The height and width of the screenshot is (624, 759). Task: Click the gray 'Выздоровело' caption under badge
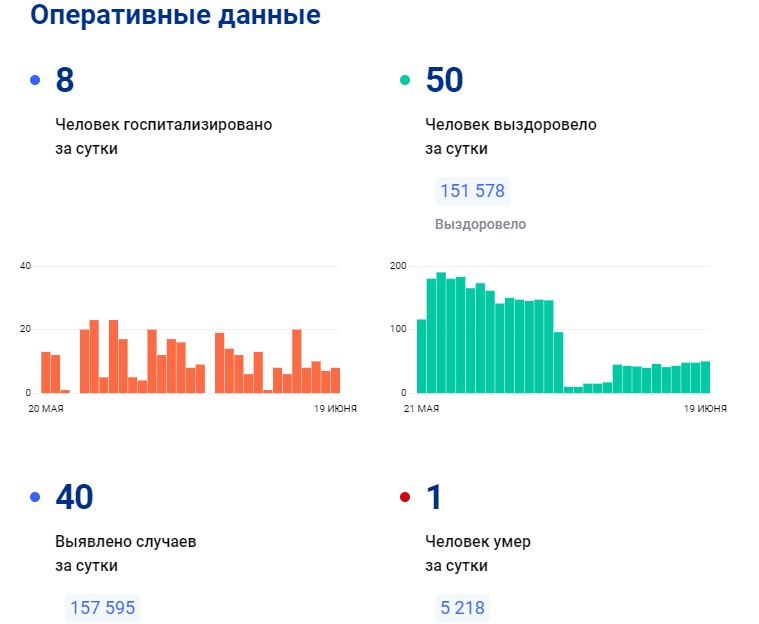480,225
